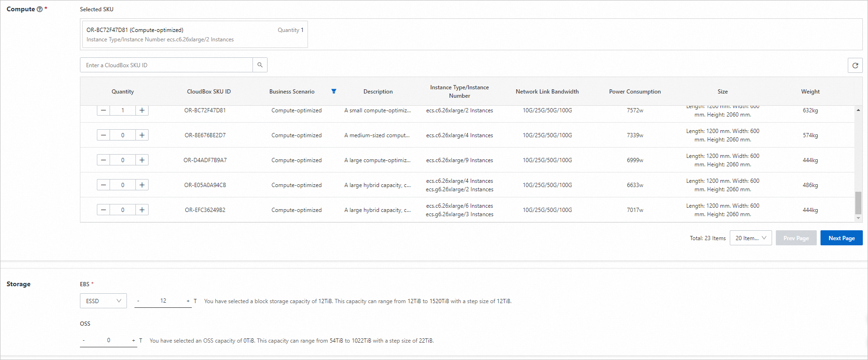Viewport: 868px width, 360px height.
Task: Open the 20 Items per page dropdown
Action: (751, 238)
